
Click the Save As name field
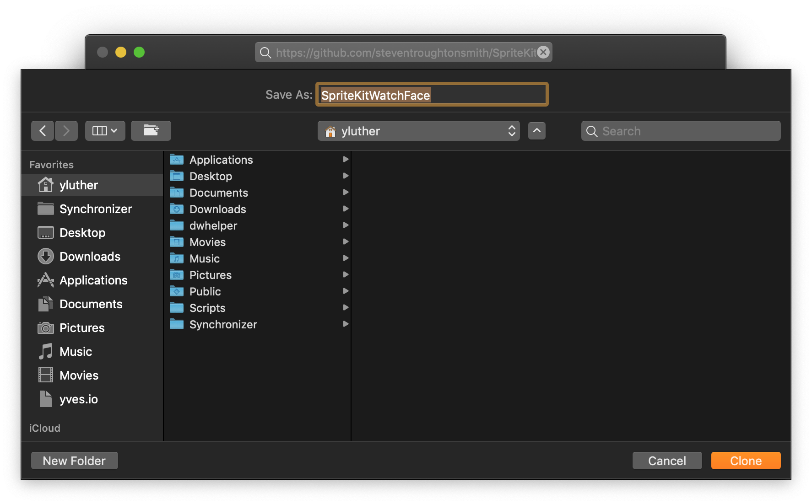(432, 95)
